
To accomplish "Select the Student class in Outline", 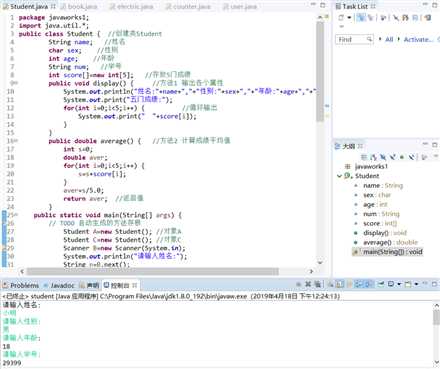I will pos(367,176).
